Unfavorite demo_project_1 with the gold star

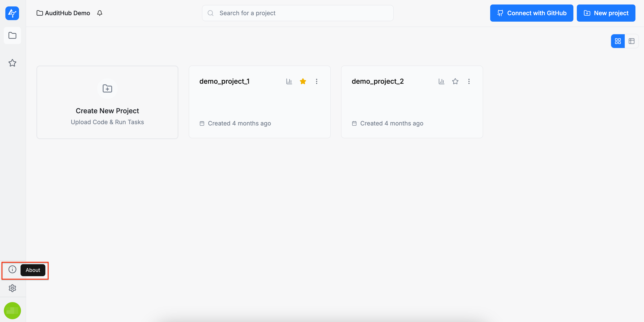click(303, 81)
